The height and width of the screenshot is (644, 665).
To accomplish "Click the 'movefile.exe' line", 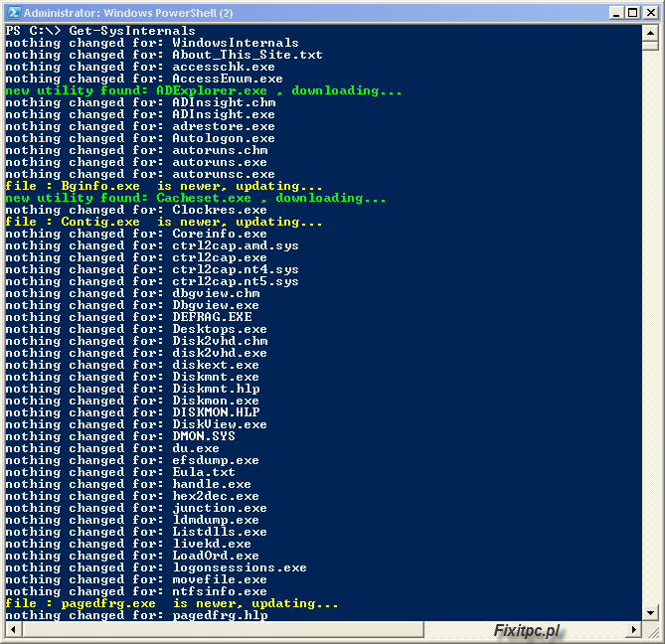I will [x=136, y=579].
